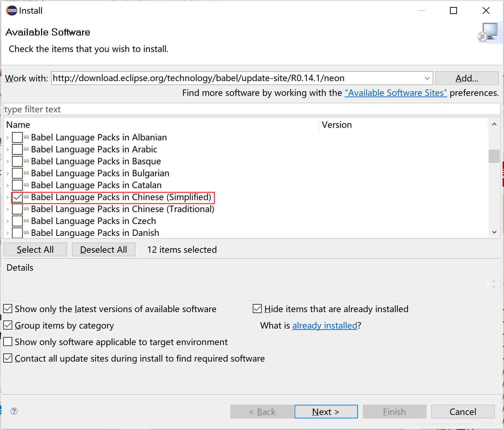Image resolution: width=504 pixels, height=430 pixels.
Task: Expand the Bulgarian language pack tree node
Action: [8, 173]
